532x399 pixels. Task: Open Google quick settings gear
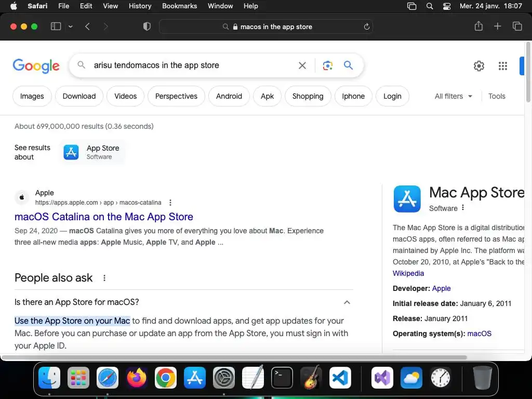coord(478,66)
